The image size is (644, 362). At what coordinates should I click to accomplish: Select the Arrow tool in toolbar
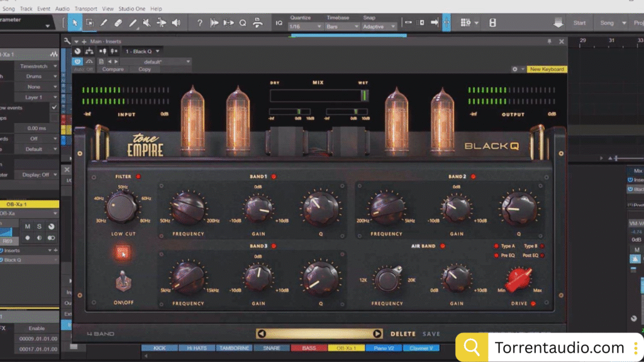pyautogui.click(x=75, y=23)
